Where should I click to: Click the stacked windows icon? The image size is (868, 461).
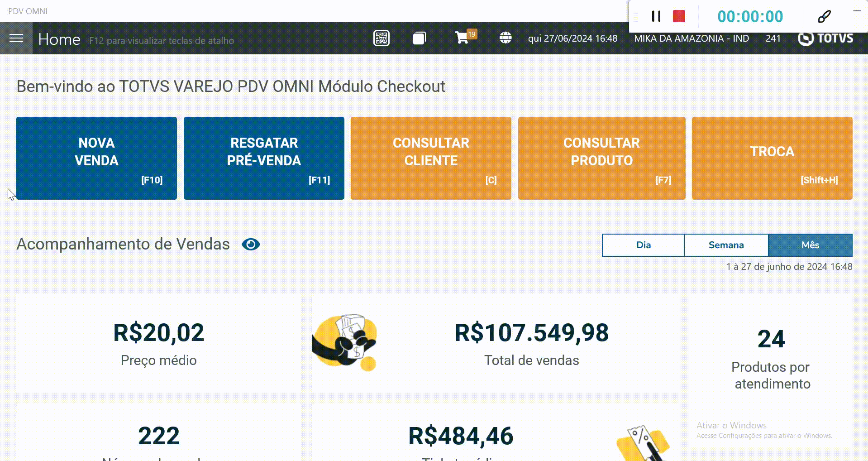420,38
